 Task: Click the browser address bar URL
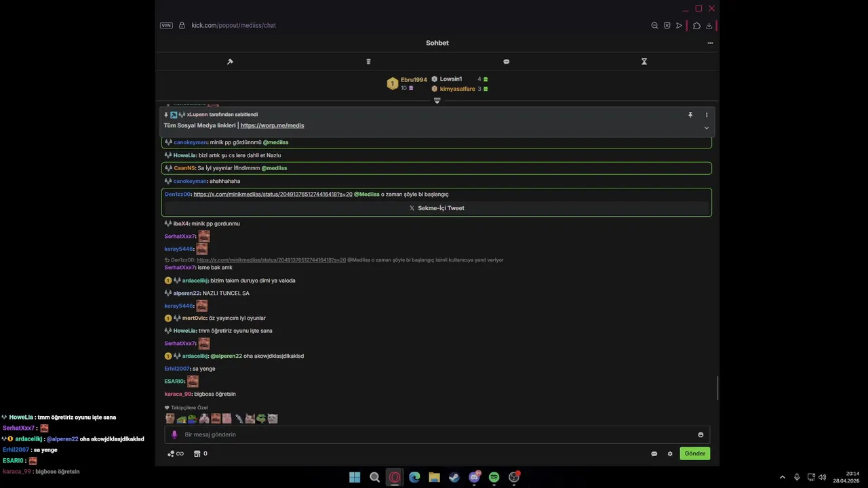click(233, 25)
